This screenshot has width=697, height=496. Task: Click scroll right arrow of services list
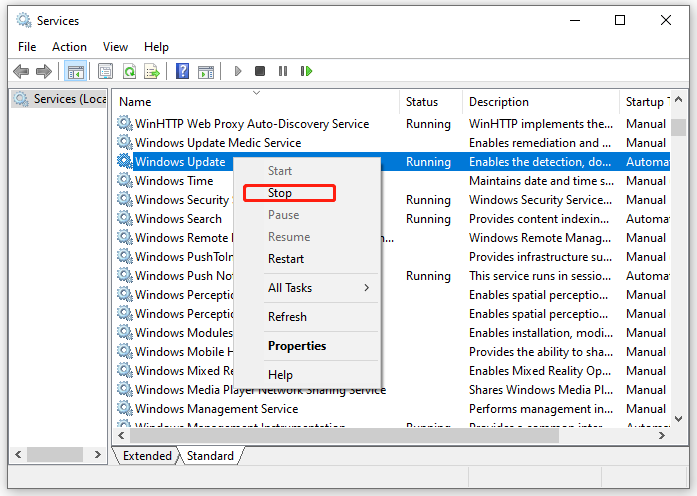662,436
